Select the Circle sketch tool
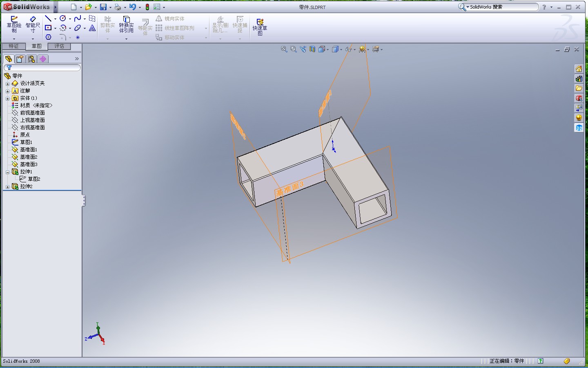 tap(63, 18)
